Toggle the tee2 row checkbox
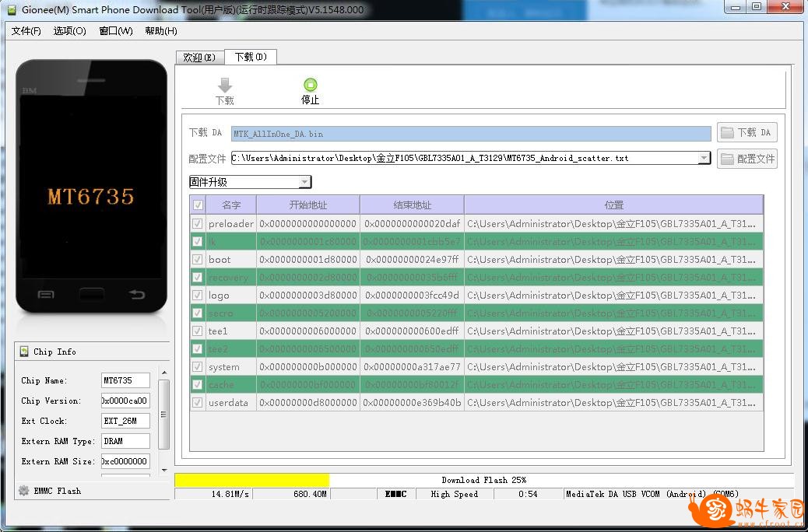This screenshot has height=532, width=808. tap(198, 348)
